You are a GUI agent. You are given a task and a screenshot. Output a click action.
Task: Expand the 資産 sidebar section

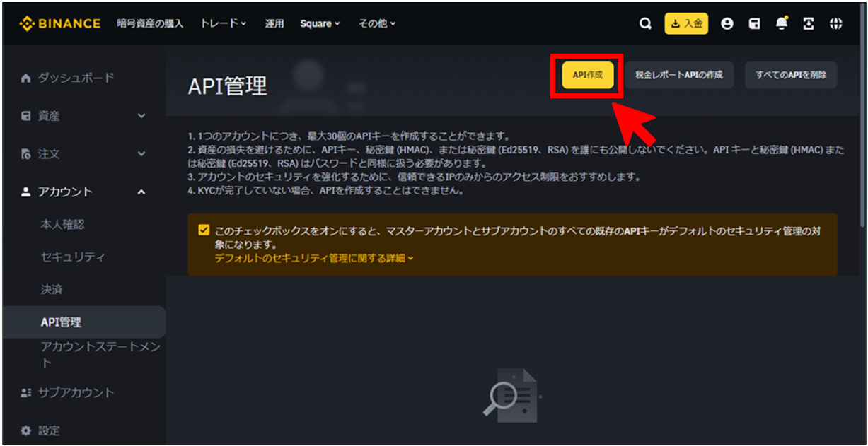[x=141, y=116]
